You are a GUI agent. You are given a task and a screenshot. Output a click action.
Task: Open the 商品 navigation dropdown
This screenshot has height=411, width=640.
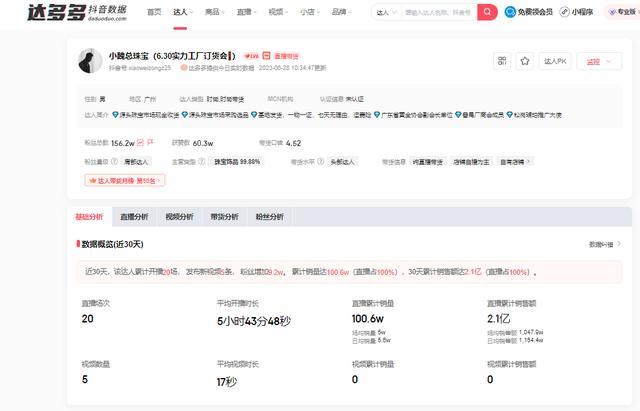pyautogui.click(x=215, y=12)
